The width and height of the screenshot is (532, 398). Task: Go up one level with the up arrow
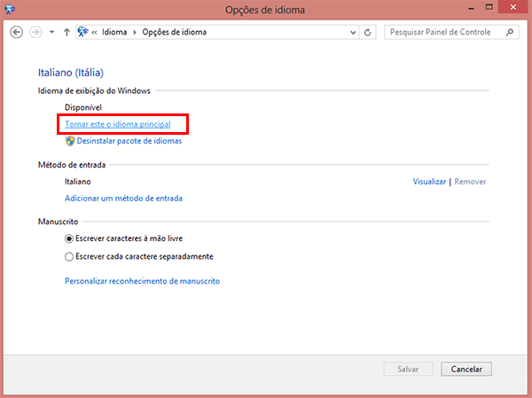click(66, 32)
